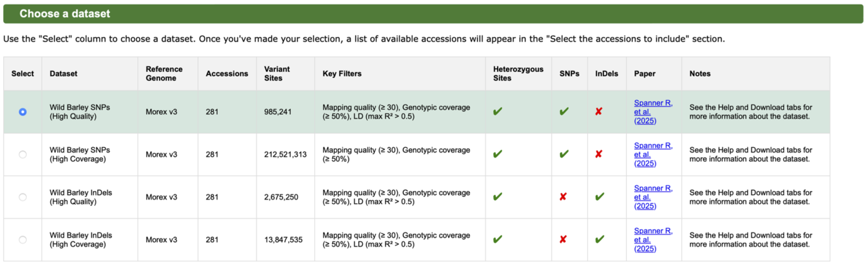Click the 212,521,313 variant sites cell
Viewport: 868px width, 267px height.
(285, 155)
